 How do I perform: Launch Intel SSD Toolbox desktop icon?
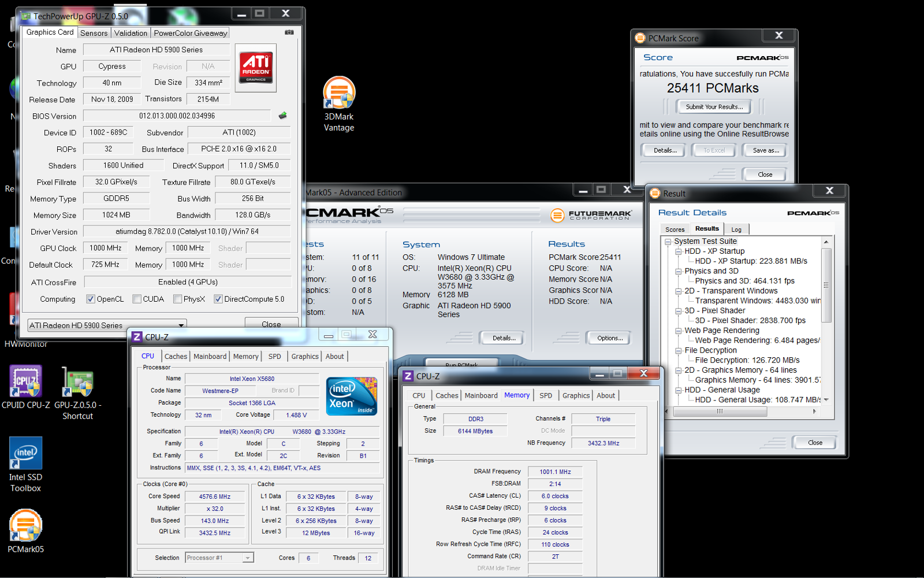click(25, 465)
